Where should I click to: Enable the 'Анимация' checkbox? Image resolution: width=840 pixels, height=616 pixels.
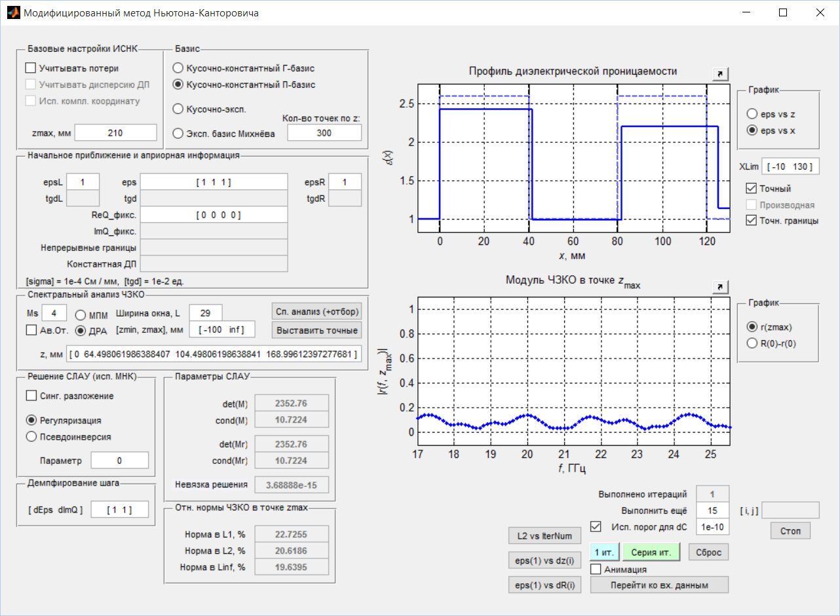tap(596, 569)
